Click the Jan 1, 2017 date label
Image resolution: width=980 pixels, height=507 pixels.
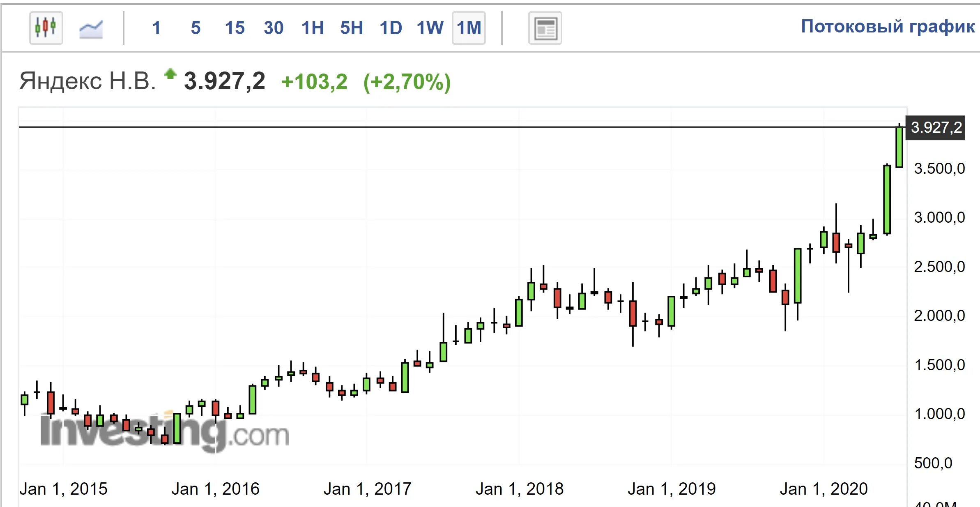pos(368,489)
